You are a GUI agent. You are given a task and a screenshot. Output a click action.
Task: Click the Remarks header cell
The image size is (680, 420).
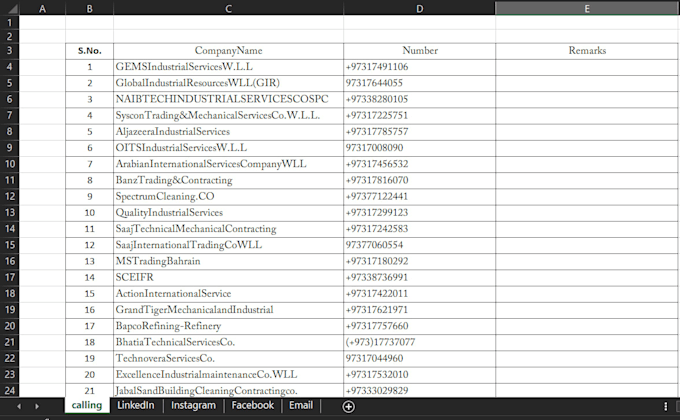click(x=587, y=51)
